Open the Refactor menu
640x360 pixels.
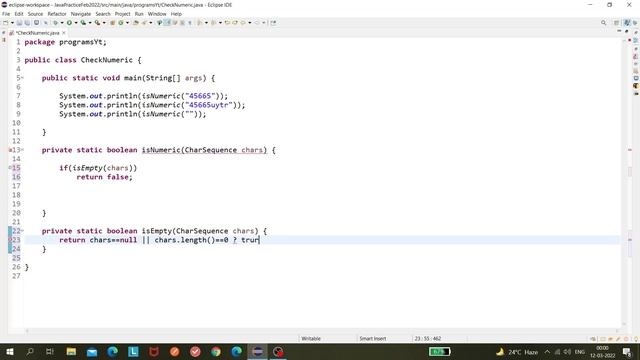pos(57,14)
